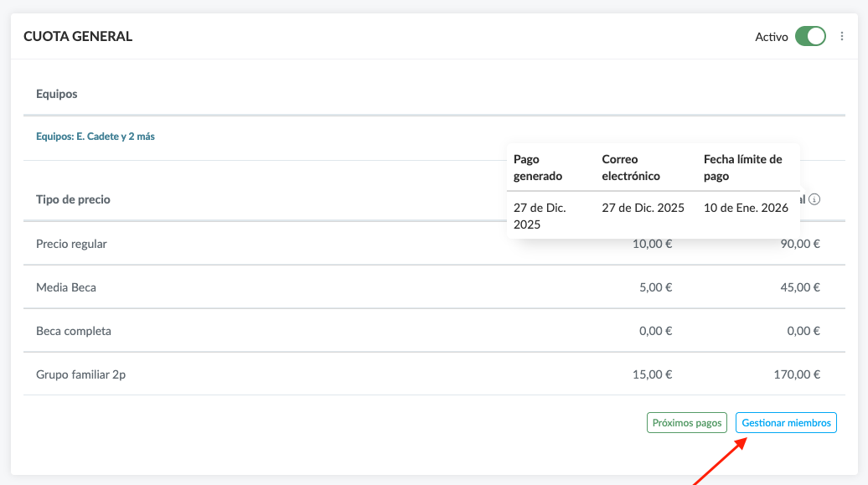Click the Equipos section heading
This screenshot has height=485, width=868.
(x=57, y=94)
